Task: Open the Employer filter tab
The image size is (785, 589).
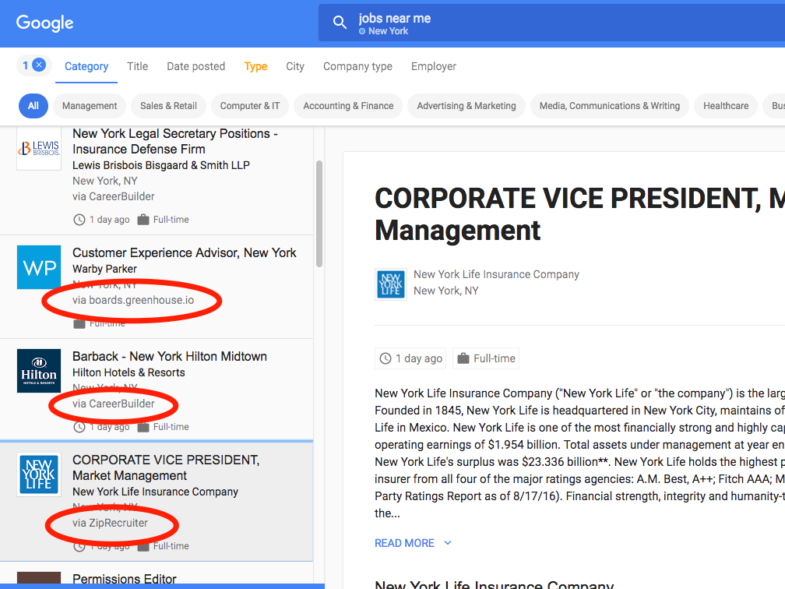Action: point(434,67)
